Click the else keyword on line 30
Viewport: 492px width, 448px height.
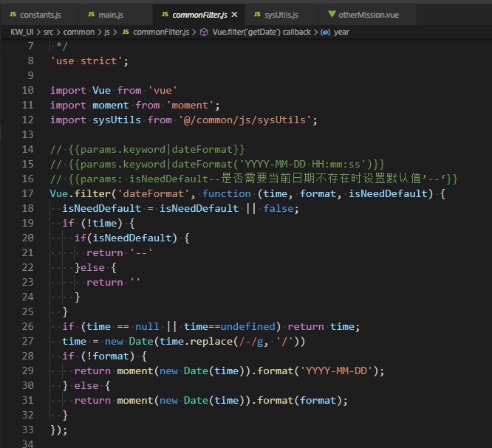click(x=86, y=385)
